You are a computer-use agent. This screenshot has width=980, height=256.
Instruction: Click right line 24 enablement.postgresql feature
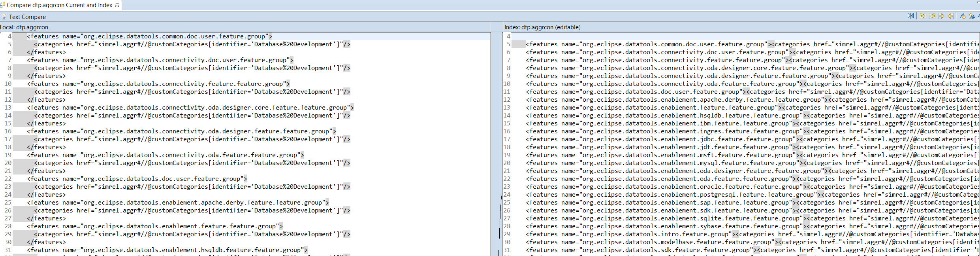tap(673, 195)
